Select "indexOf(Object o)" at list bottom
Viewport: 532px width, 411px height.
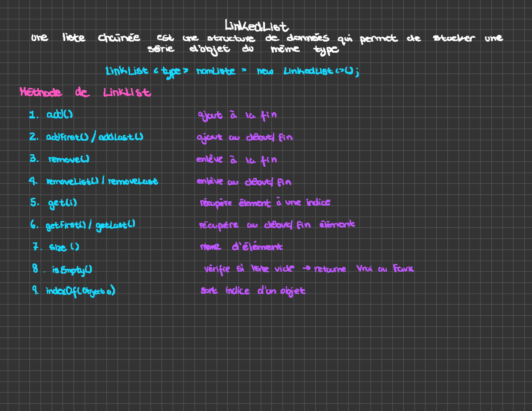pyautogui.click(x=80, y=290)
